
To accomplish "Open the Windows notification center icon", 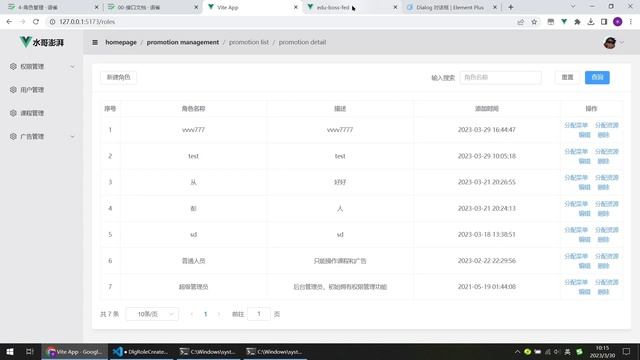I will click(x=627, y=351).
